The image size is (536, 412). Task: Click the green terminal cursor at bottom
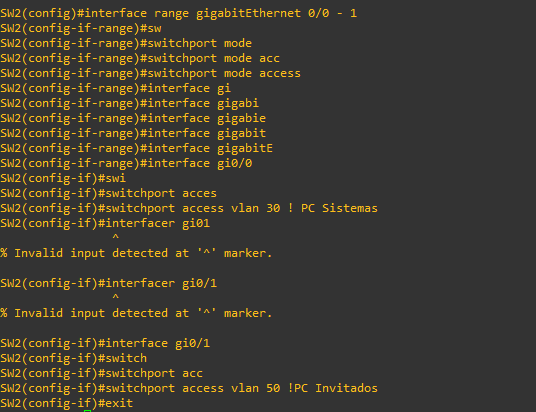88,411
